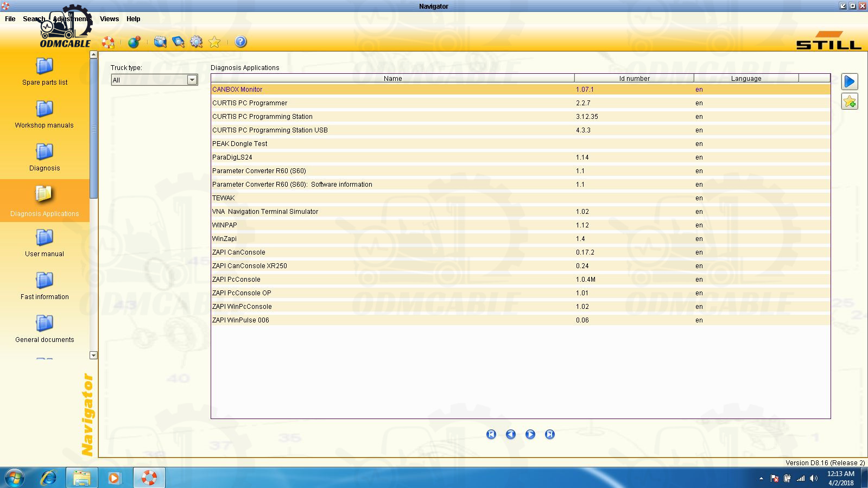Select the ZAPI PcConsole 1.0.4M row
The image size is (868, 488).
[x=521, y=280]
